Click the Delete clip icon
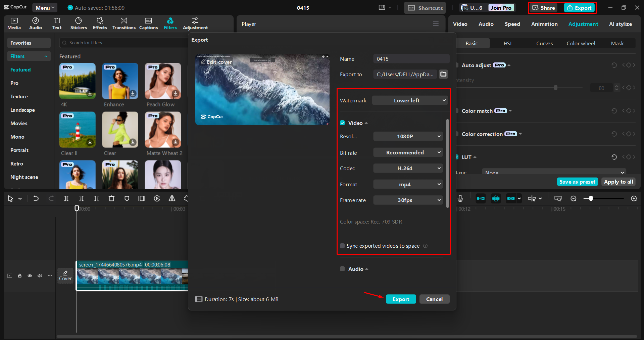 pos(111,198)
